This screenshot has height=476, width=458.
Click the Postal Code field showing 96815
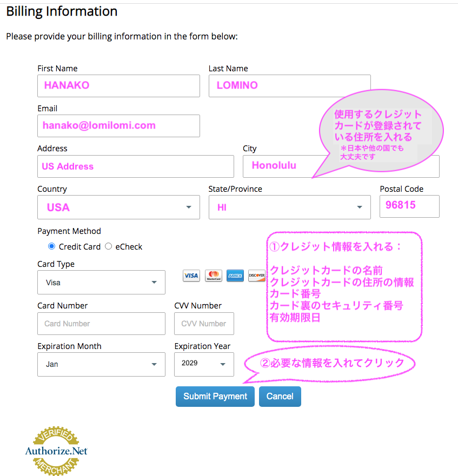(x=409, y=206)
